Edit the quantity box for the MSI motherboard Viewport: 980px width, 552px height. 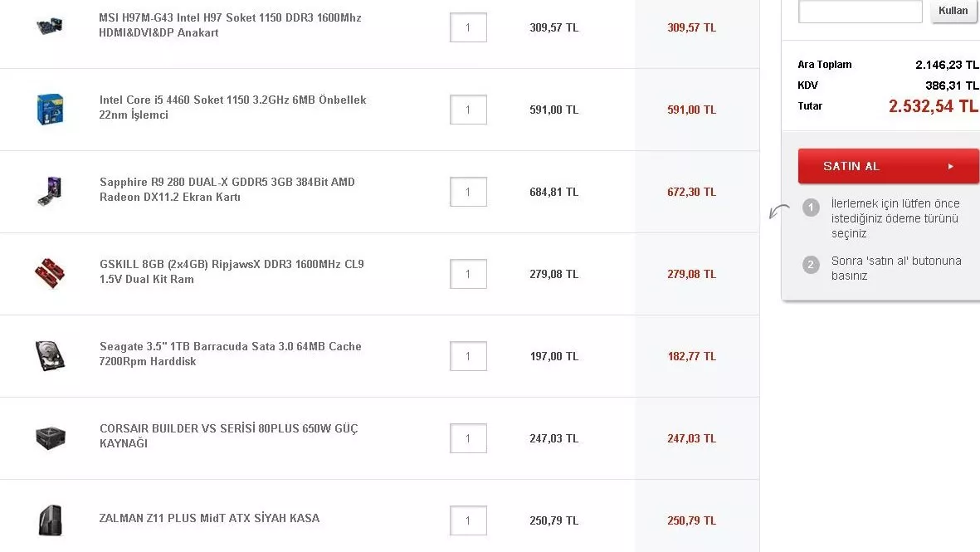click(x=468, y=27)
